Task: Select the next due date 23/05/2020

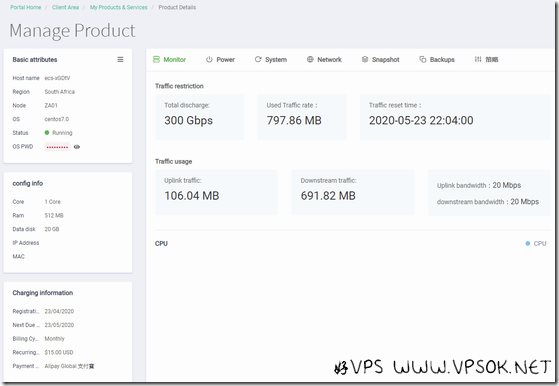Action: pos(59,325)
